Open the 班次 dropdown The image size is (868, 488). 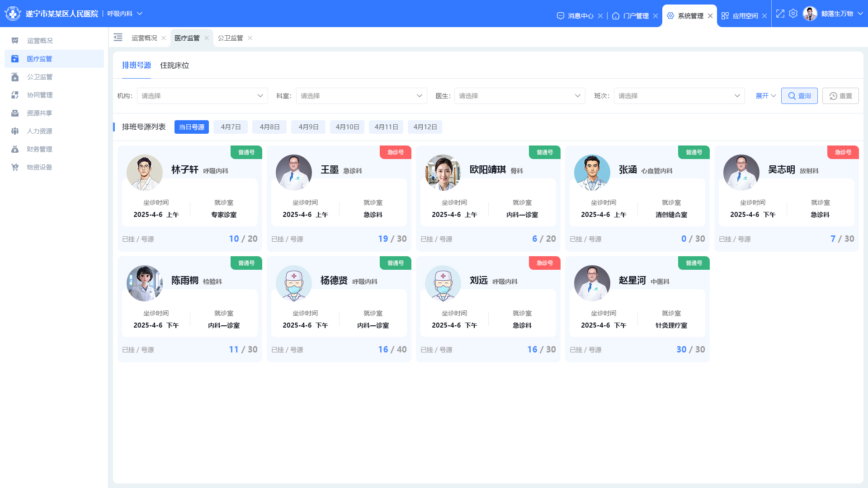click(x=679, y=96)
